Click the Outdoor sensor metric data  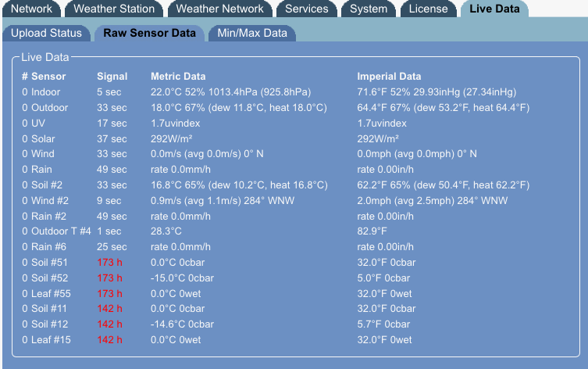[x=237, y=107]
